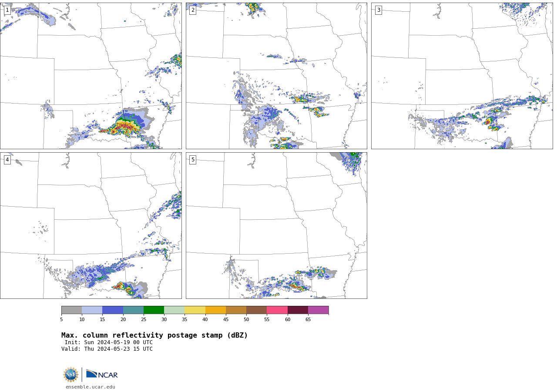Click the blue 15-20 dBZ swatch
Screen dimensions: 557x392
coord(113,310)
